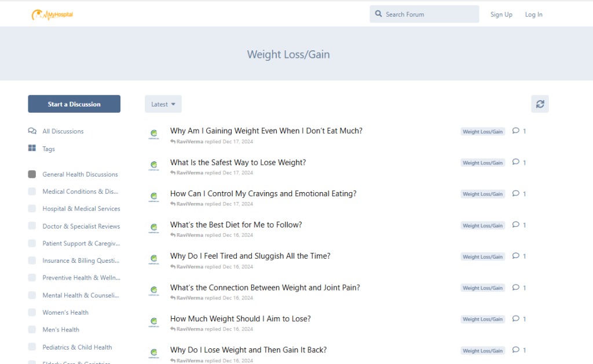Click the Tags grid icon
Image resolution: width=593 pixels, height=364 pixels.
[x=32, y=149]
